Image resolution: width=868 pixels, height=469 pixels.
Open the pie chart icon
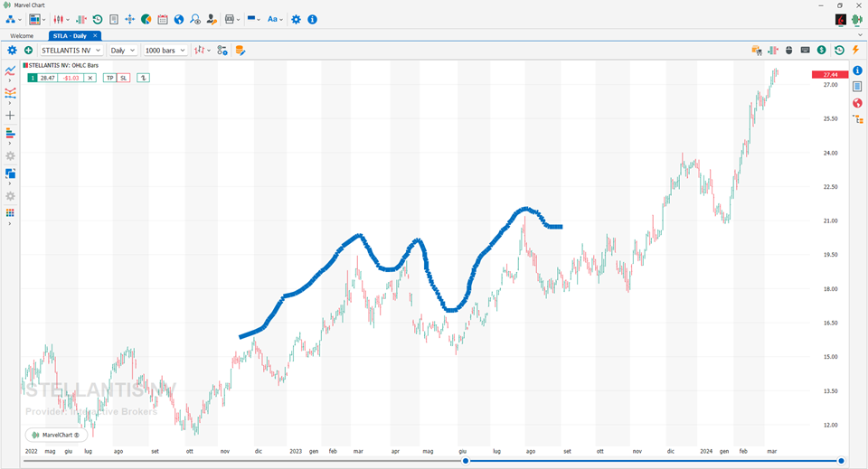point(146,19)
